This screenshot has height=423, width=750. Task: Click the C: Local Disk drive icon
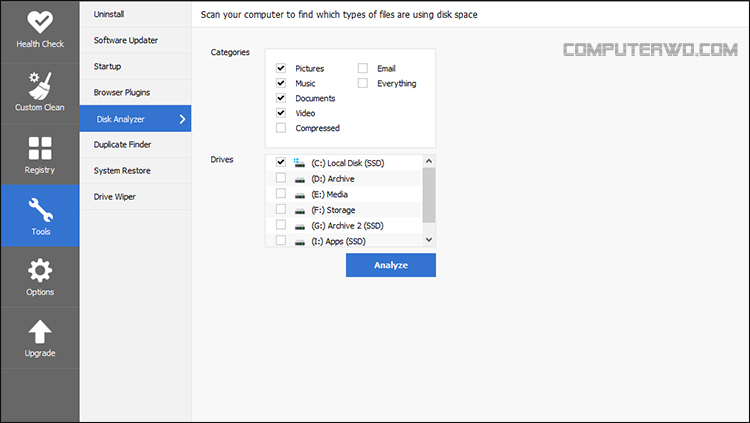point(299,163)
